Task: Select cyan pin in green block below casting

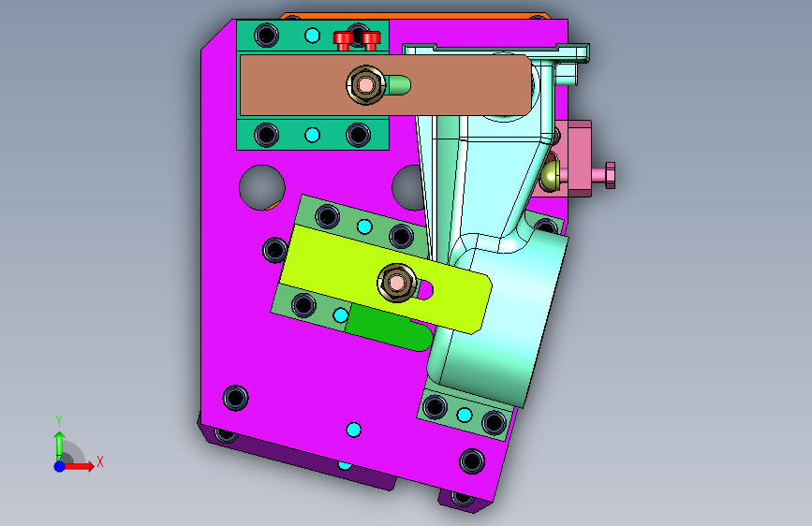Action: pyautogui.click(x=465, y=416)
